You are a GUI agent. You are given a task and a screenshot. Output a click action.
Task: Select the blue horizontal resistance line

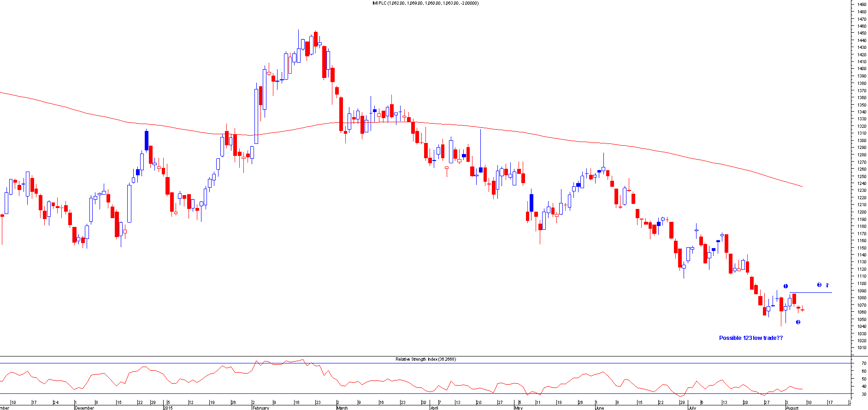coord(811,292)
